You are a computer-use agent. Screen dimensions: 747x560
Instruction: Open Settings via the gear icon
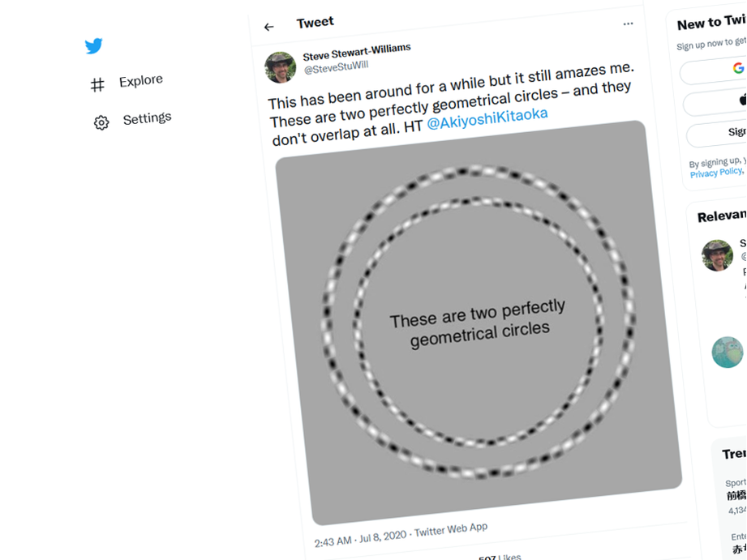[x=101, y=122]
